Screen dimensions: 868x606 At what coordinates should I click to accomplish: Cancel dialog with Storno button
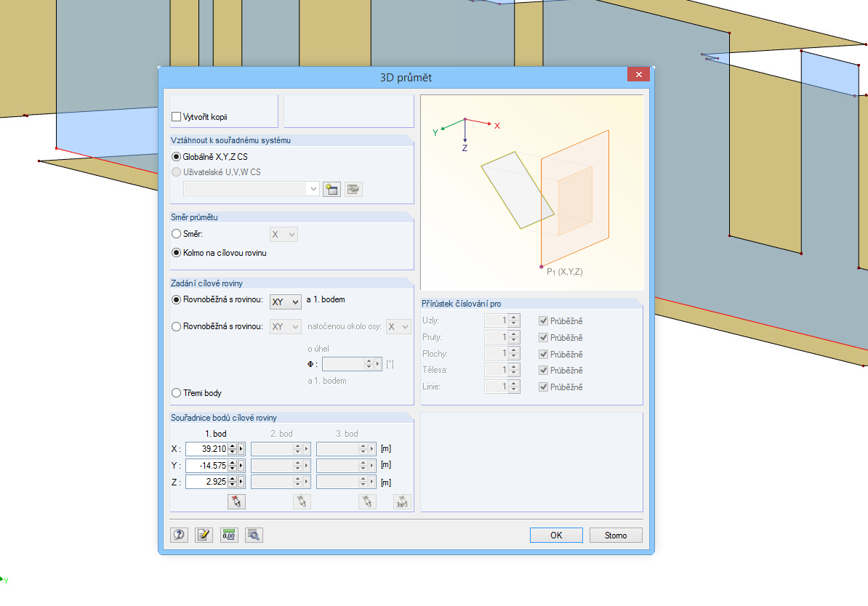616,536
